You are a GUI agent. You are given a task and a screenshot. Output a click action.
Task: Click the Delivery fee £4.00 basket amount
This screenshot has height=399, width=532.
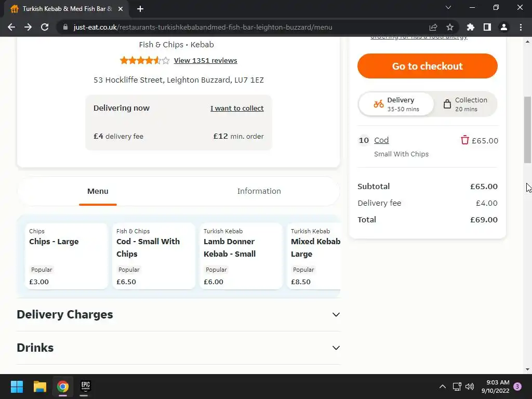coord(486,203)
